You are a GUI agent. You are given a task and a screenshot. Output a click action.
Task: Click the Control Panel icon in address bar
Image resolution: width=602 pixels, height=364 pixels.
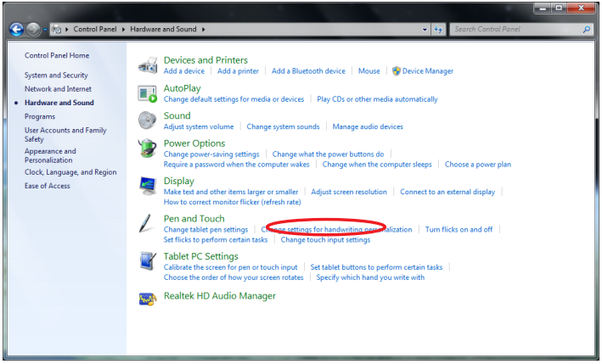coord(57,29)
